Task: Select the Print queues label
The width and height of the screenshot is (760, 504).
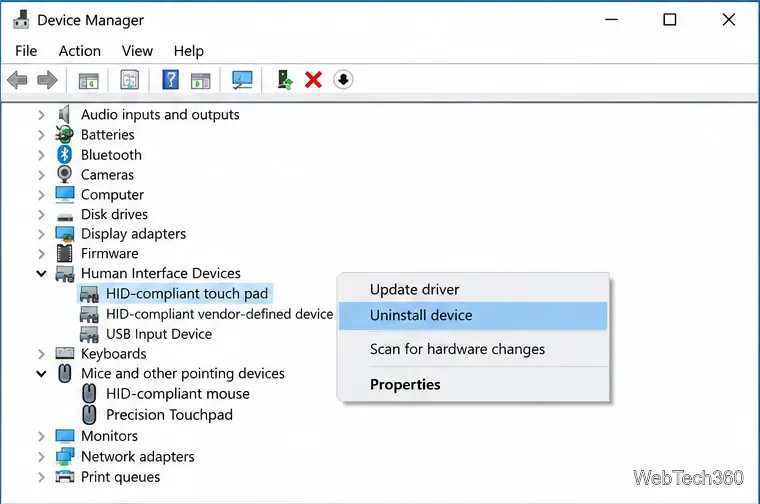Action: [120, 477]
